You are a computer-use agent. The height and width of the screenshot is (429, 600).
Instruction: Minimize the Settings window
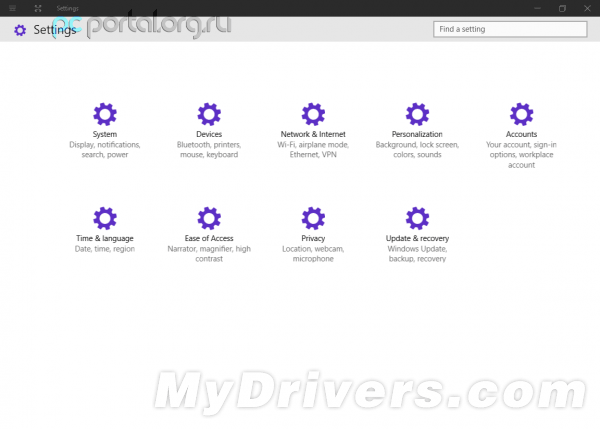(x=535, y=8)
